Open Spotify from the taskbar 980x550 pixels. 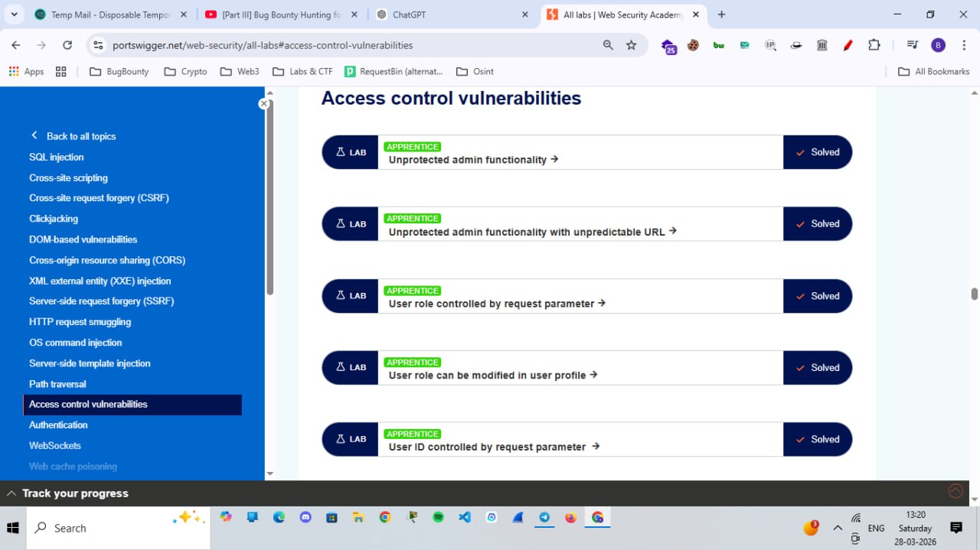pos(438,517)
